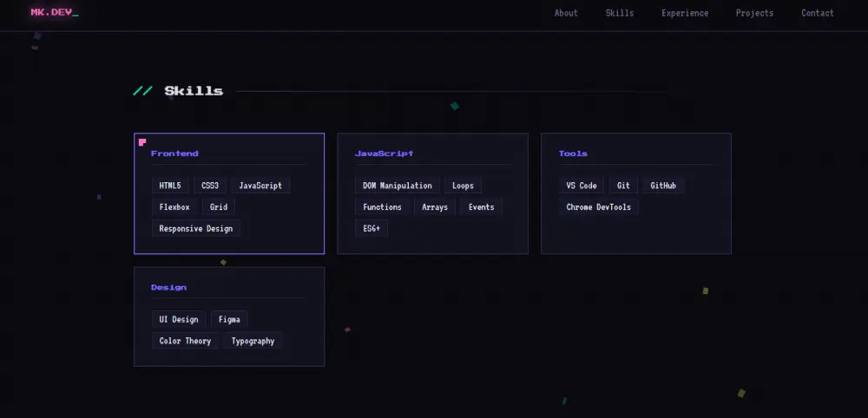Click the Git skill tag

[x=623, y=186]
